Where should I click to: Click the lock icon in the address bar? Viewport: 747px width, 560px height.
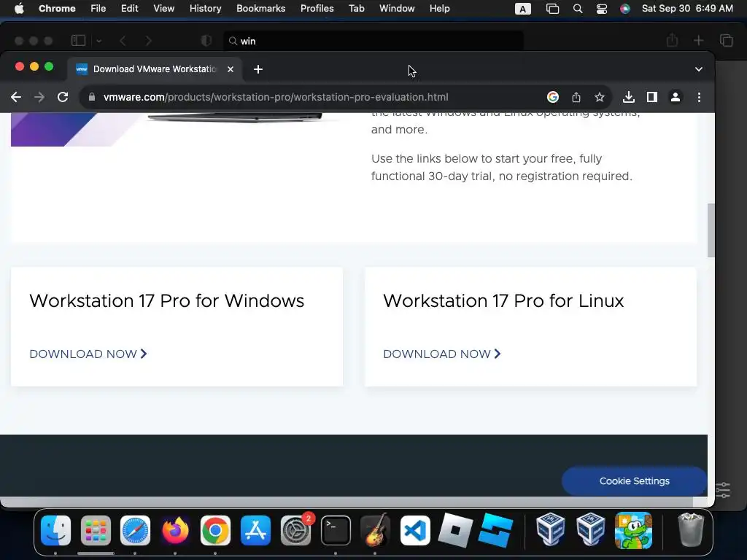click(92, 97)
